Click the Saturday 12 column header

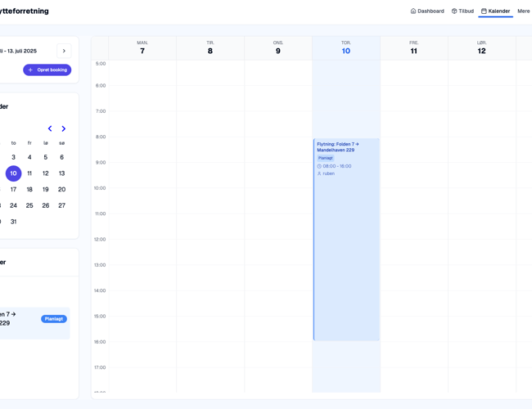(x=481, y=47)
